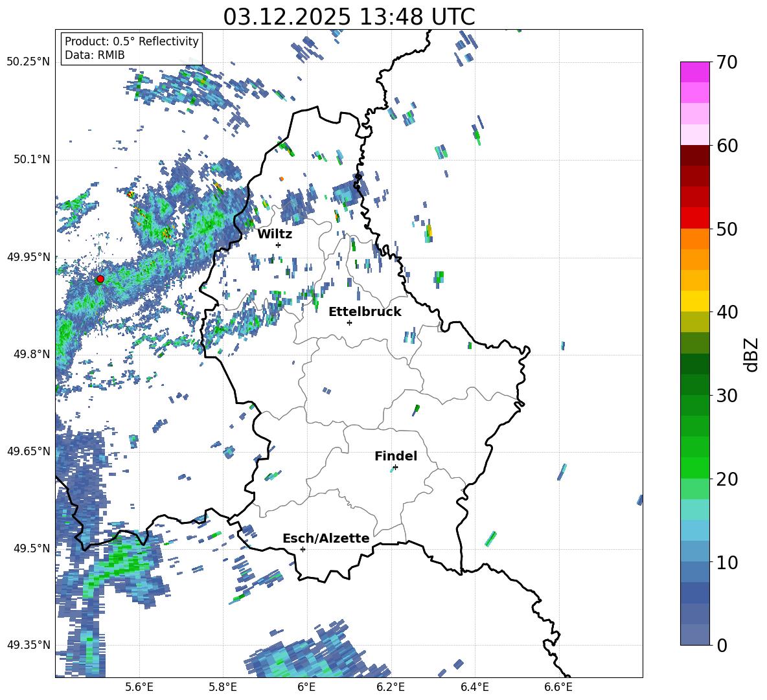Click the bright yellow colorbar segment above 40

(x=694, y=301)
